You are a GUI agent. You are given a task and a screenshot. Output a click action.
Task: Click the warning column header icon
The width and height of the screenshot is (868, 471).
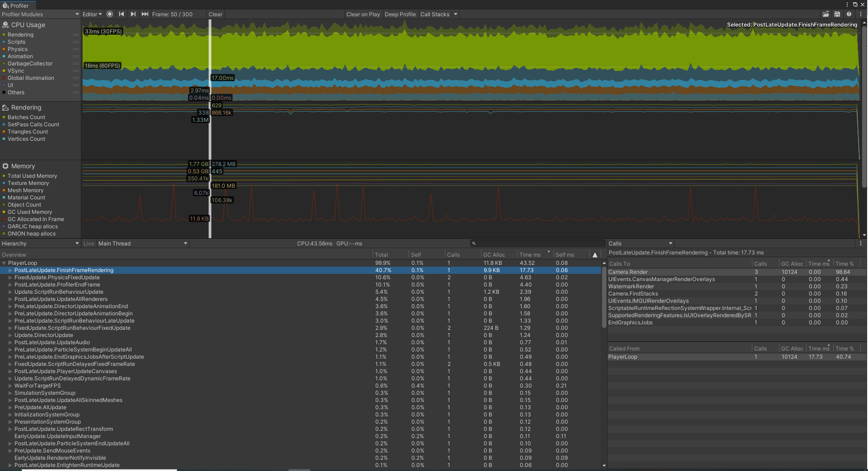[x=595, y=255]
